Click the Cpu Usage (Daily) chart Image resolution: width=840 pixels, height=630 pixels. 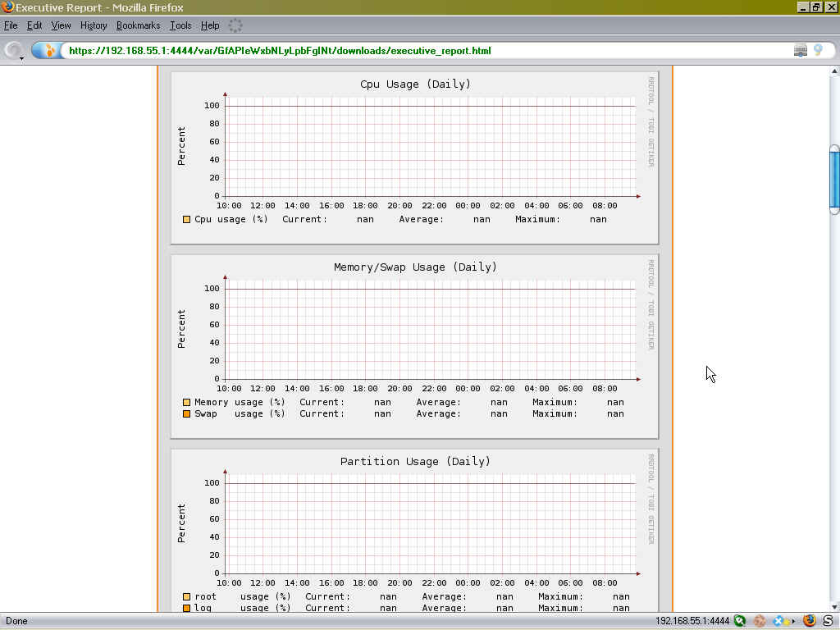(x=414, y=158)
